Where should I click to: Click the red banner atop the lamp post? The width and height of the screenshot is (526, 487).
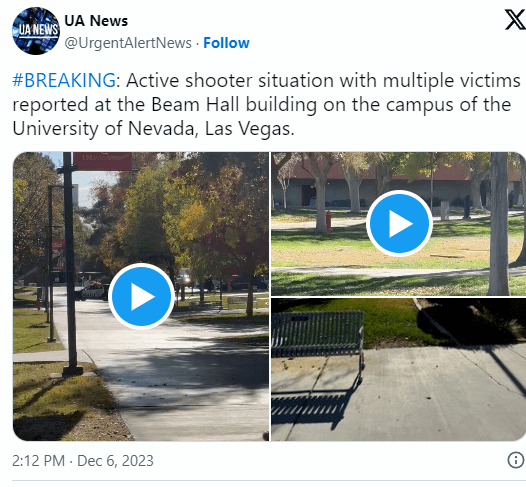(x=102, y=161)
